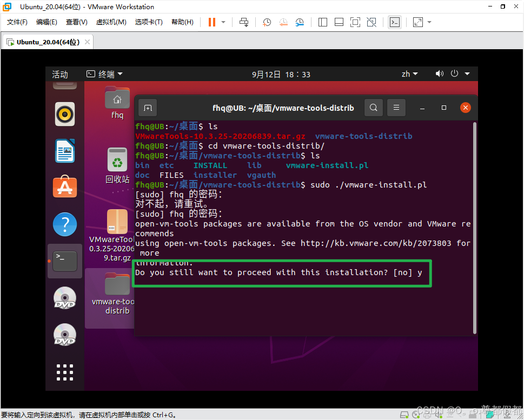
Task: Open the 虚拟机(M) menu
Action: point(111,22)
